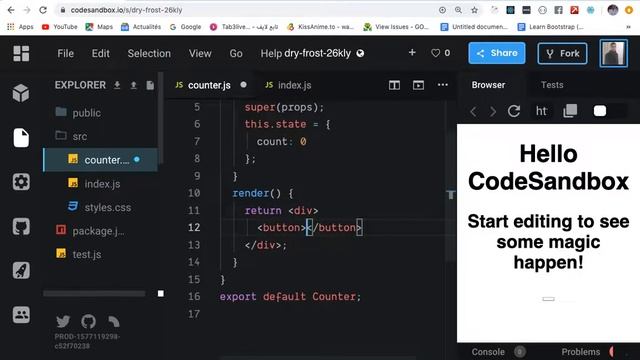Click the Chrome back arrow
The width and height of the screenshot is (640, 360).
coord(11,10)
